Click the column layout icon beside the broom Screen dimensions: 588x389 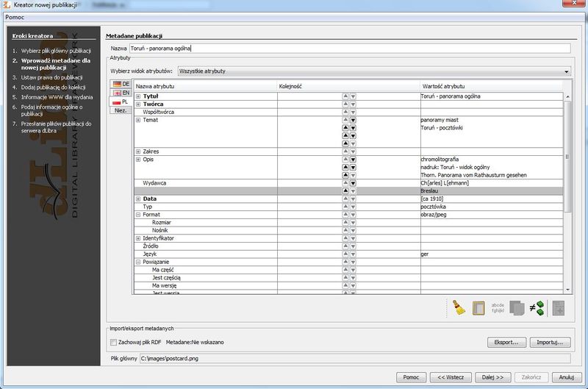point(479,308)
